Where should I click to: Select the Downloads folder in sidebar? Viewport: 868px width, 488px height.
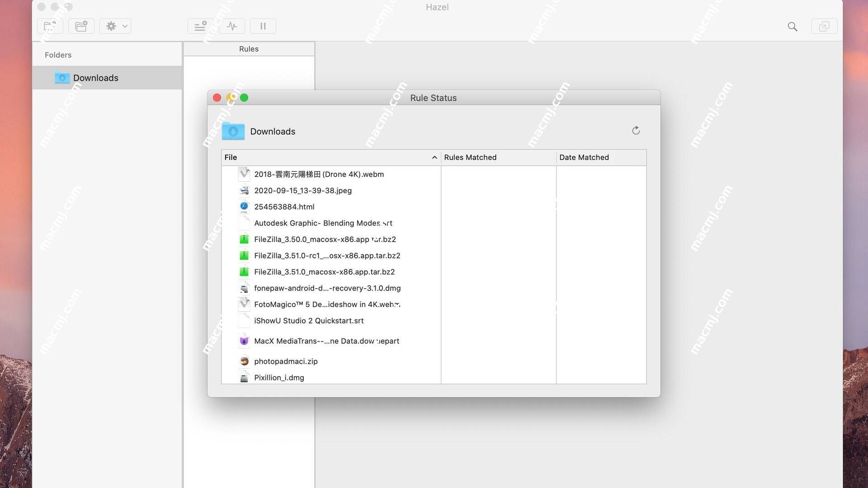click(x=95, y=77)
